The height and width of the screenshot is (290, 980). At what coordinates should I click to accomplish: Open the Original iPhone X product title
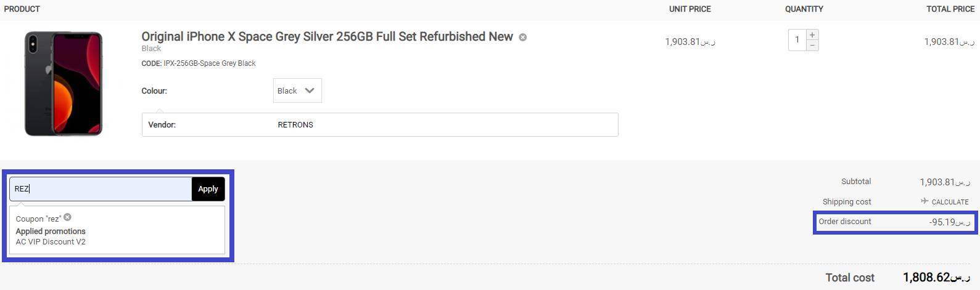327,37
